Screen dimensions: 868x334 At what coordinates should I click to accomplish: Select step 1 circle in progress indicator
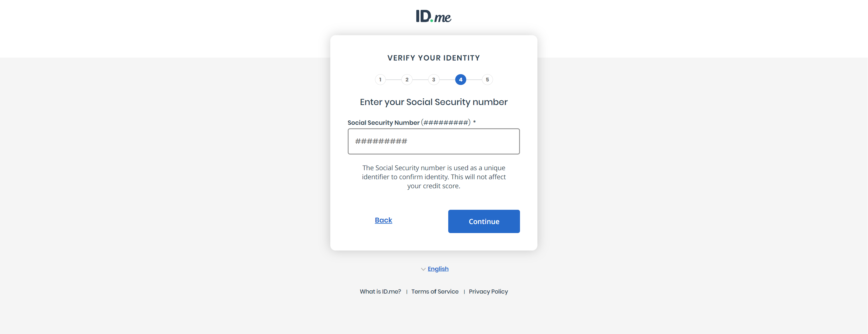380,80
